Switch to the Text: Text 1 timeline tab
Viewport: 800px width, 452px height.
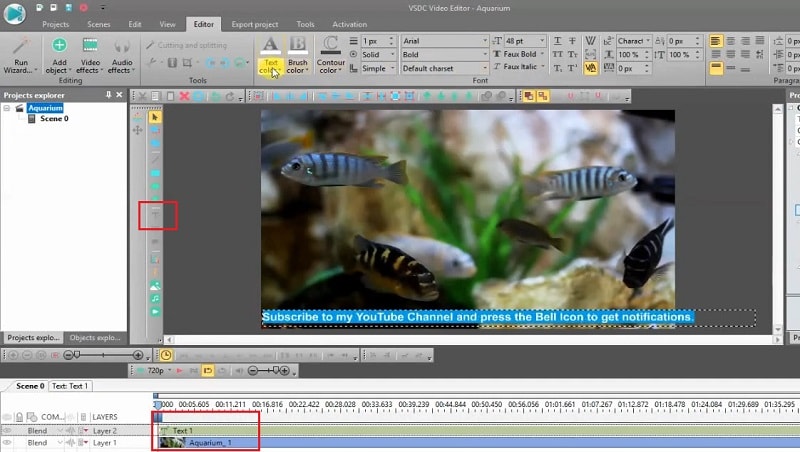[70, 386]
